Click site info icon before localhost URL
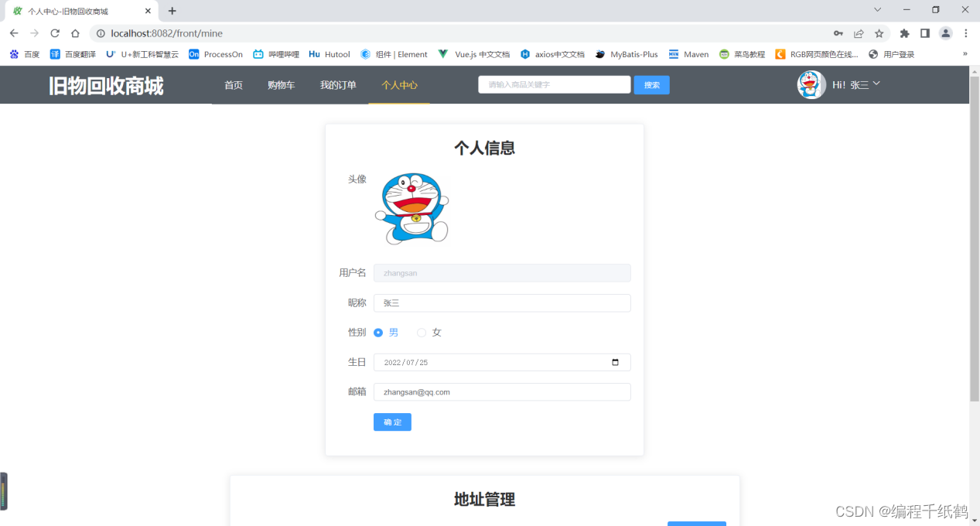Image resolution: width=980 pixels, height=526 pixels. pos(101,33)
